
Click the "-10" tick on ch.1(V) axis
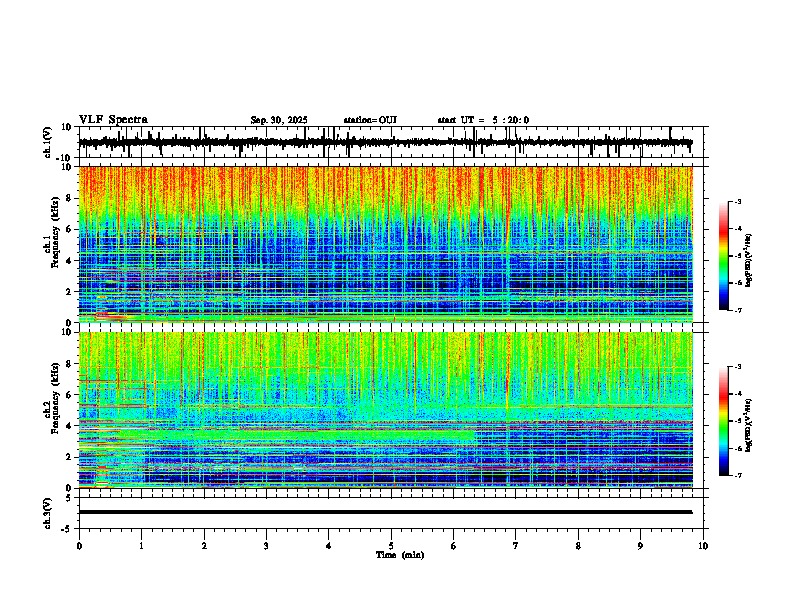[65, 158]
